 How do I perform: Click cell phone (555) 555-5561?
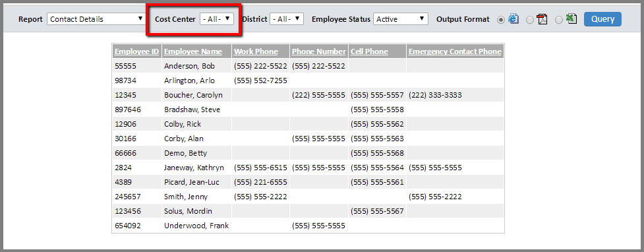(377, 182)
